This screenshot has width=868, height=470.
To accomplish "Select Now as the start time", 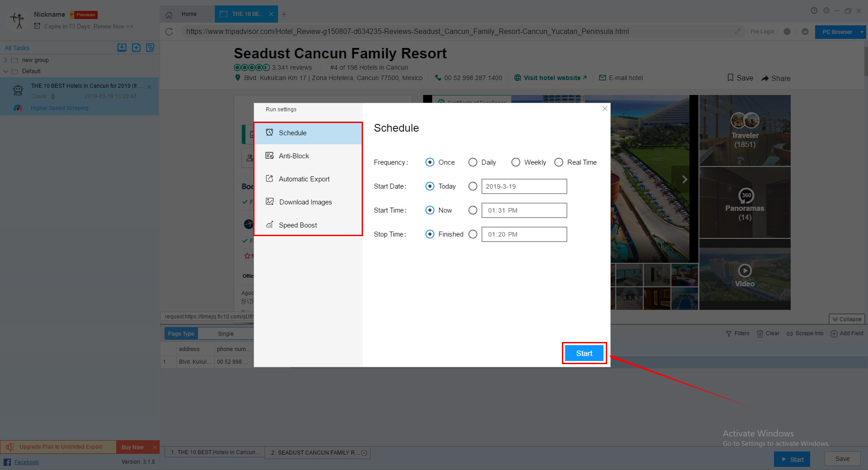I will [430, 210].
